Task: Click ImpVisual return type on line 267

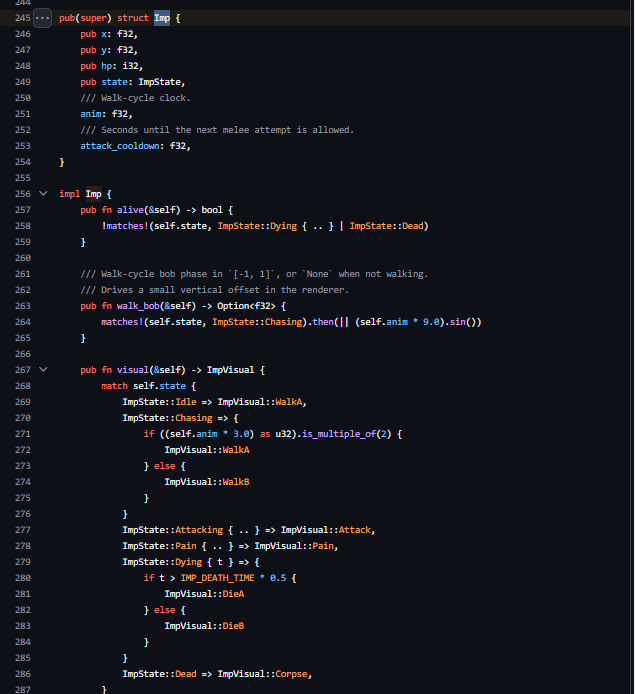Action: 231,370
